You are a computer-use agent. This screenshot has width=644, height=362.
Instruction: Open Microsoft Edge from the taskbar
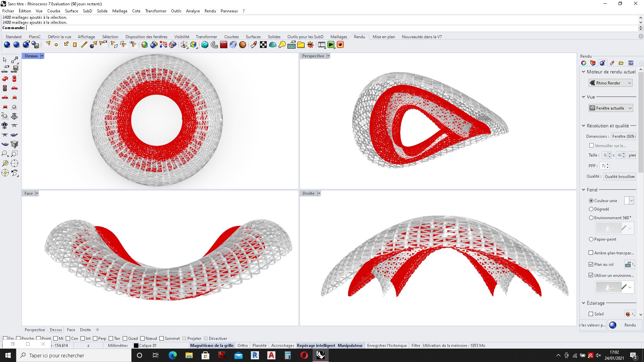172,355
